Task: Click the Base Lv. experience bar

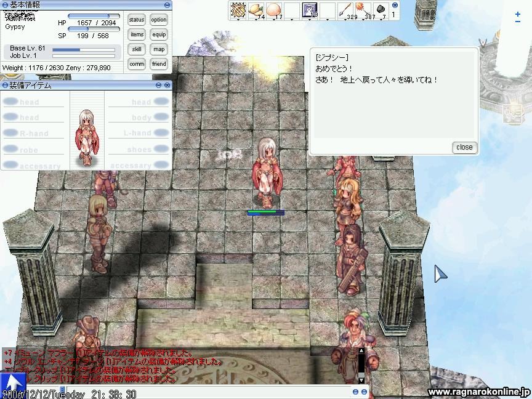Action: point(84,50)
